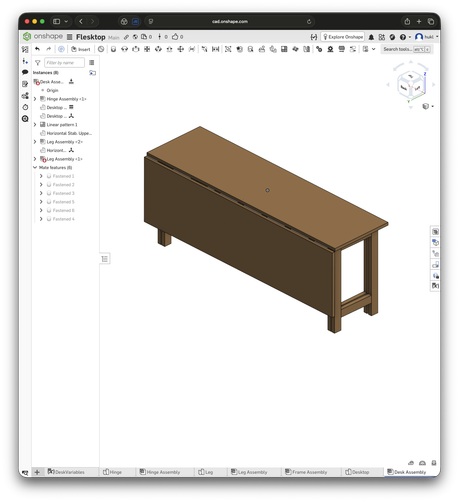Click the Search tools field

click(407, 49)
